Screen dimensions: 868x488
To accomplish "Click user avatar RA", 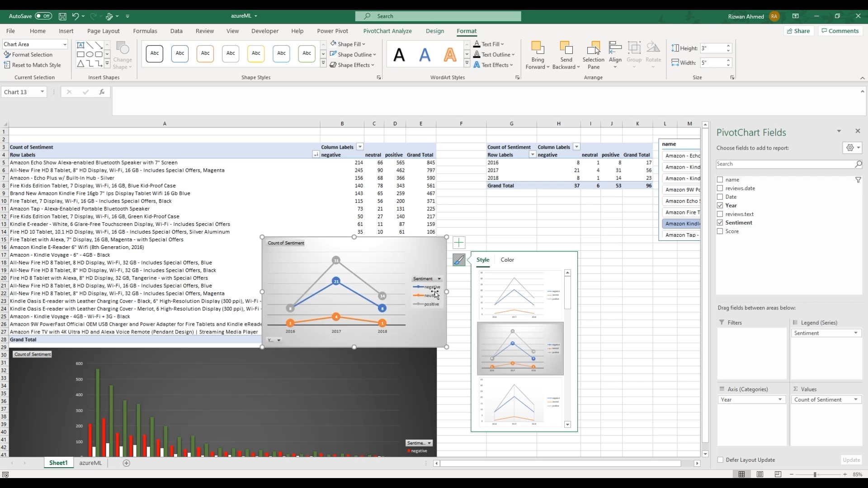I will [x=774, y=16].
